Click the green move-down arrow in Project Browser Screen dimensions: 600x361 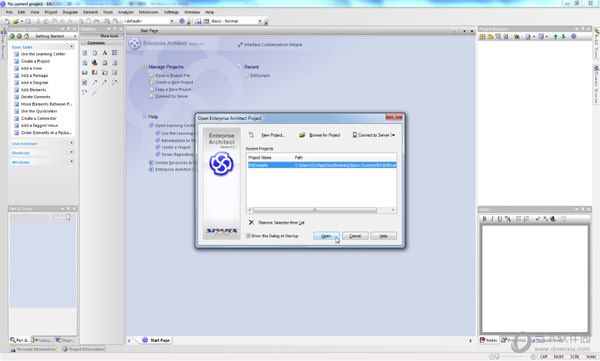click(x=563, y=36)
